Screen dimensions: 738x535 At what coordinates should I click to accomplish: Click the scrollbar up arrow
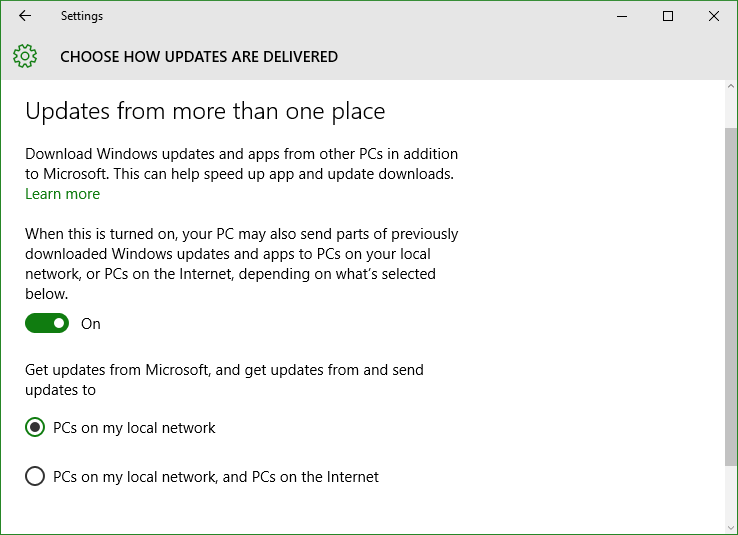(730, 86)
